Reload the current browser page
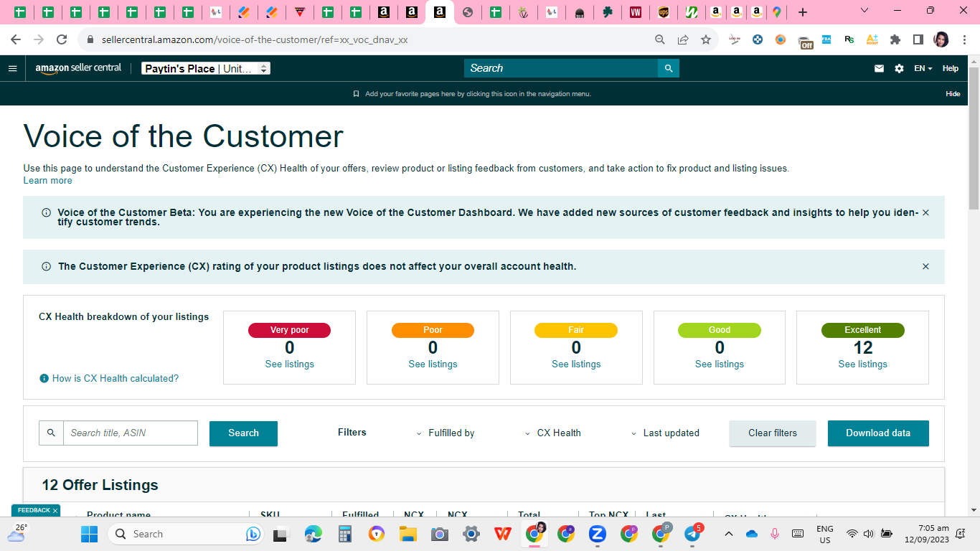Viewport: 980px width, 551px height. (x=62, y=39)
